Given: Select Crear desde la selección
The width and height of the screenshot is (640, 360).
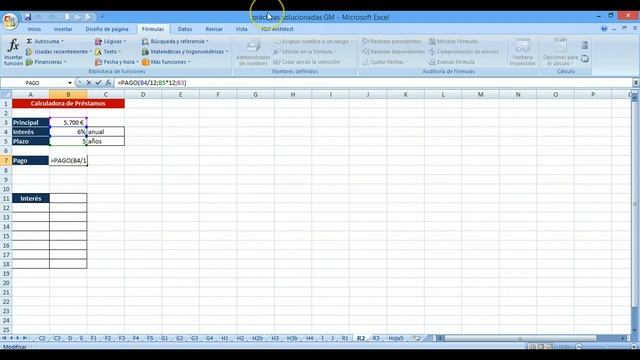Looking at the screenshot, I should pos(306,62).
